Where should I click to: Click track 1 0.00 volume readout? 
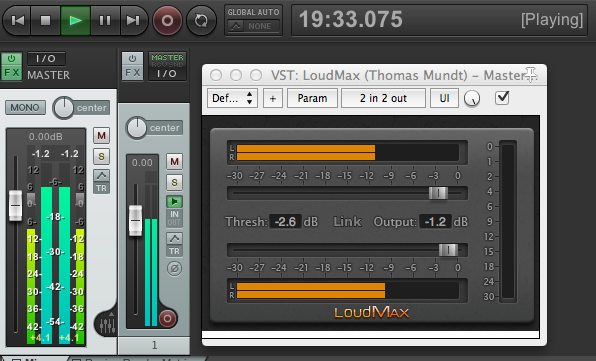coord(142,163)
